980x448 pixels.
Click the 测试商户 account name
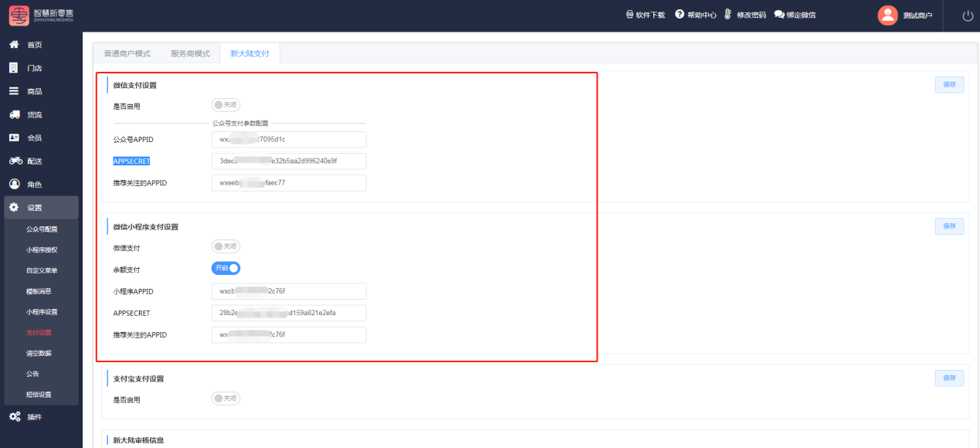(x=917, y=15)
